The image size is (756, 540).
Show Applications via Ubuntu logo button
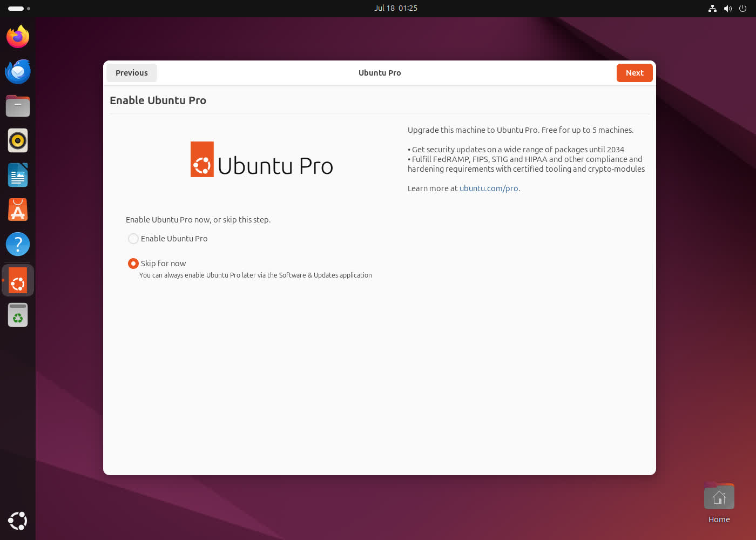[18, 521]
